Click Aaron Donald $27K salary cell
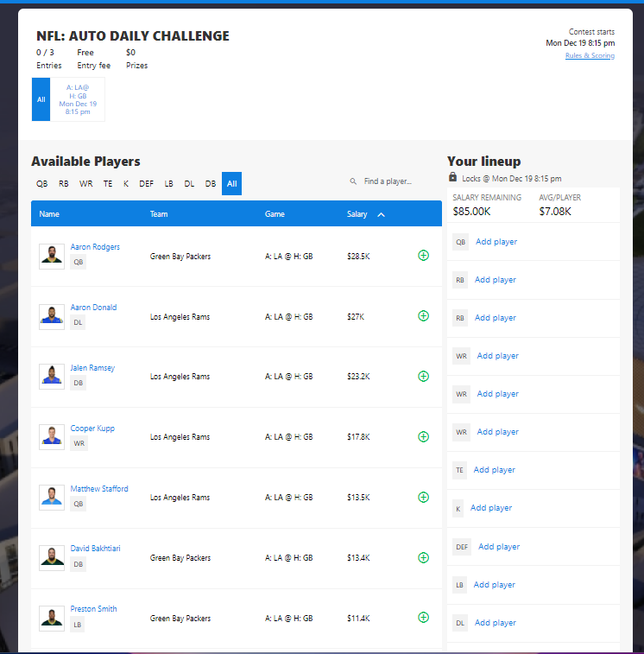The image size is (644, 654). tap(356, 317)
